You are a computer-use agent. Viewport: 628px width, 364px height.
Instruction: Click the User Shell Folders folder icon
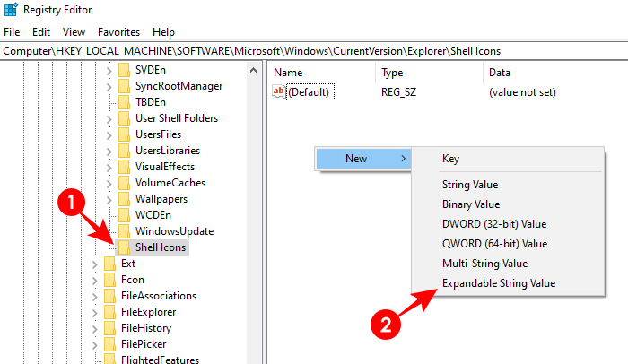[x=124, y=118]
